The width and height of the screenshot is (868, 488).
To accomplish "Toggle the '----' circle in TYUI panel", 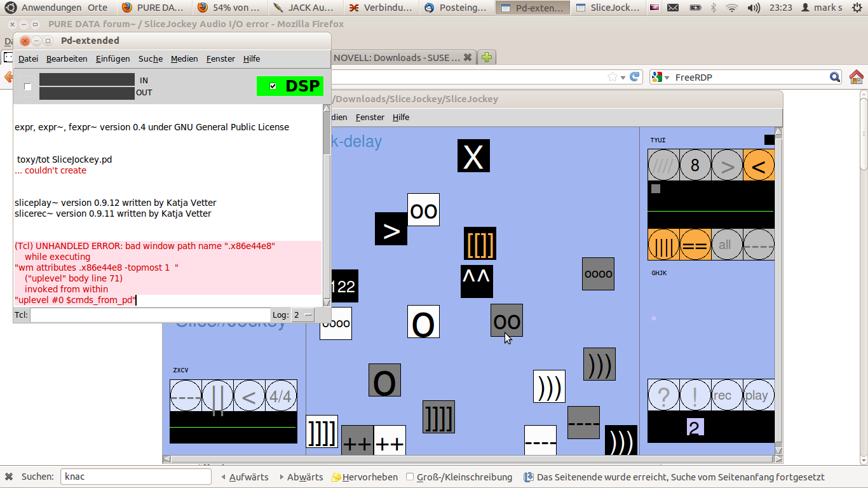I will click(759, 245).
